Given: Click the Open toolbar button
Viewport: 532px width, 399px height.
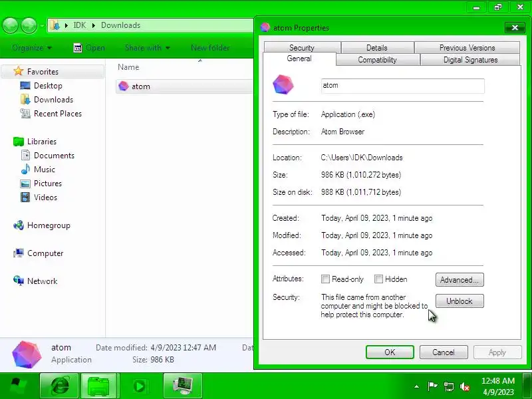Looking at the screenshot, I should point(89,48).
